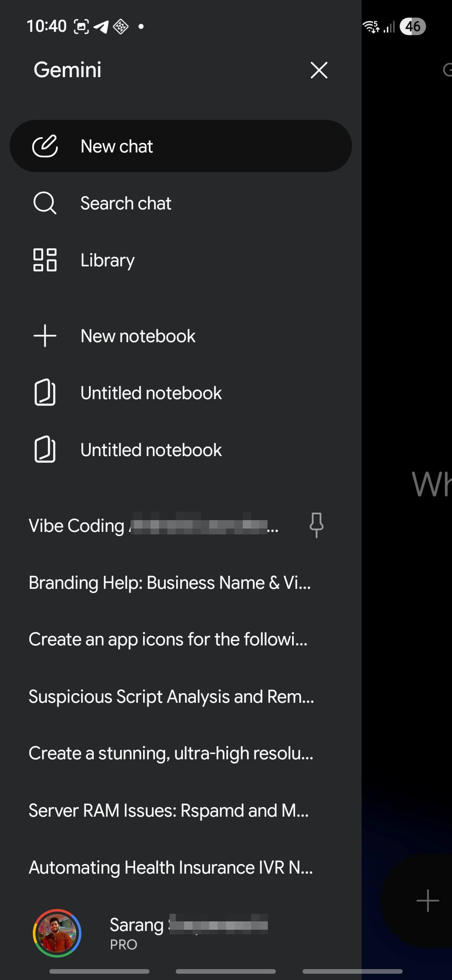The image size is (452, 980).
Task: Tap the New chat pencil icon
Action: point(45,146)
